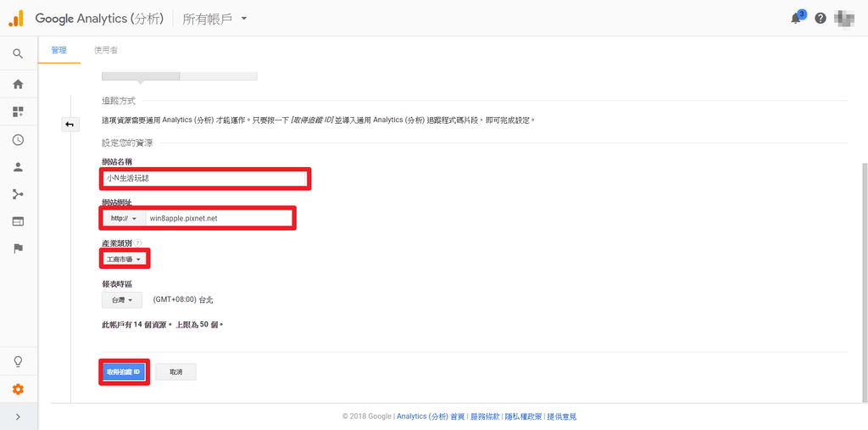
Task: Open the user account avatar
Action: click(x=844, y=19)
